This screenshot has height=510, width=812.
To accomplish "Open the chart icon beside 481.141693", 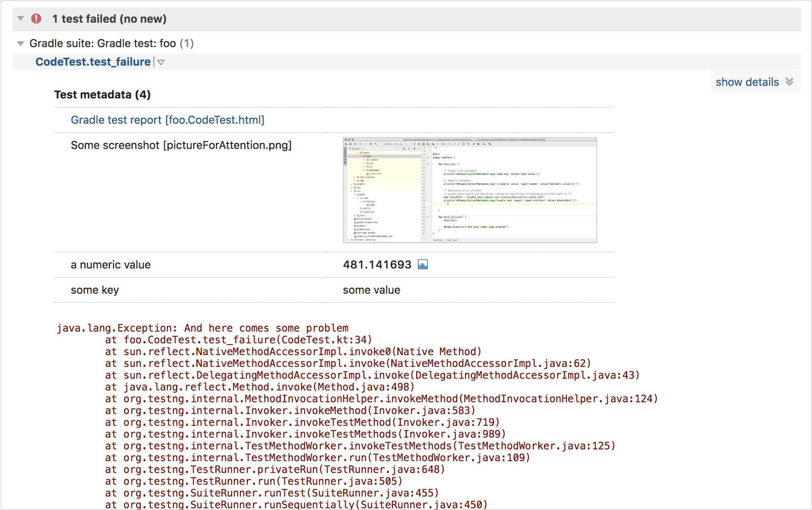I will coord(422,264).
